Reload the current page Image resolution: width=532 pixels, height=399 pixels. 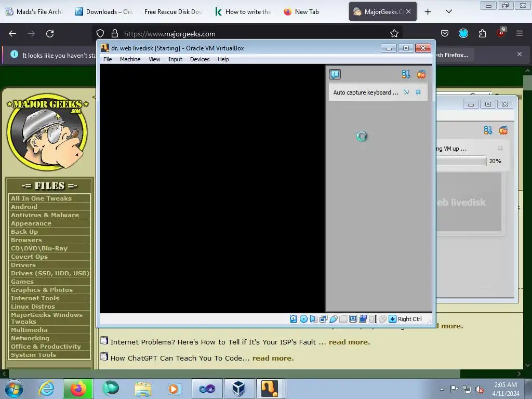pyautogui.click(x=50, y=34)
